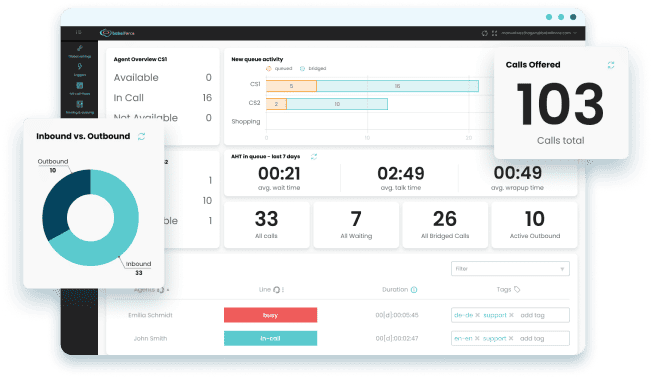Open the Filter dropdown above the agents table
652x378 pixels.
pos(510,269)
